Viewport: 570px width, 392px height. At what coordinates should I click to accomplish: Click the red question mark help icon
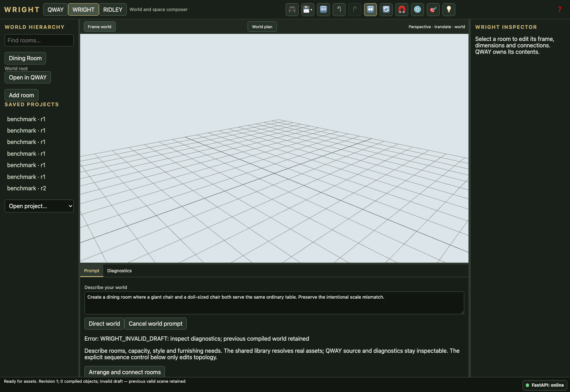click(x=560, y=10)
